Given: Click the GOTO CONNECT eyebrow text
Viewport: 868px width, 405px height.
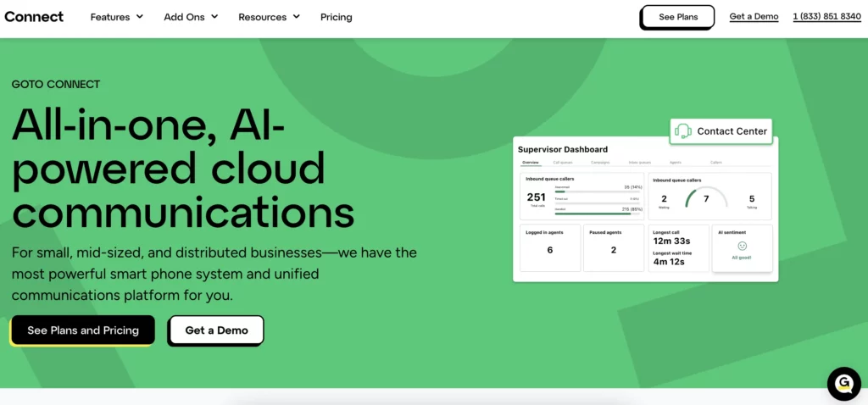Looking at the screenshot, I should click(56, 85).
